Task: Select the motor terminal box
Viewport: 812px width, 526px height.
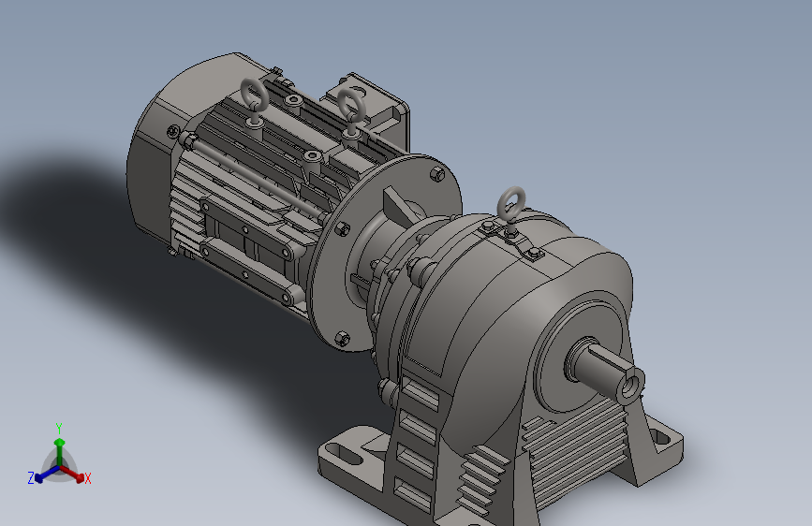Action: 369,105
